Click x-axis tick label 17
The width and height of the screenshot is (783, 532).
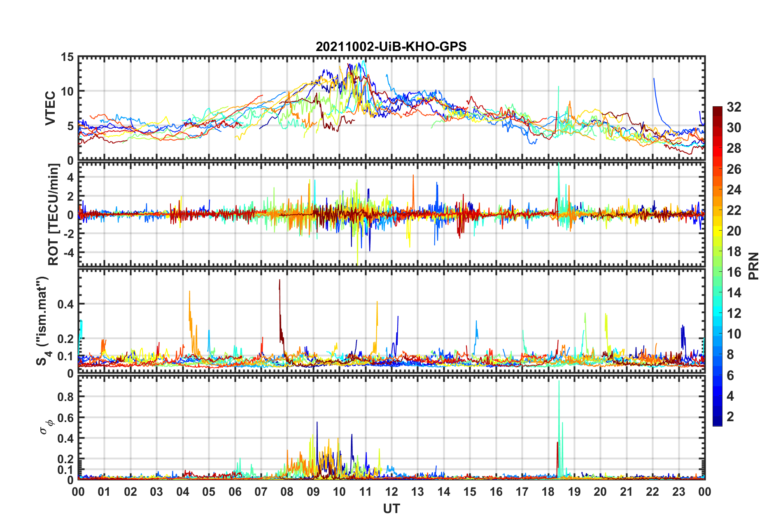tap(522, 492)
